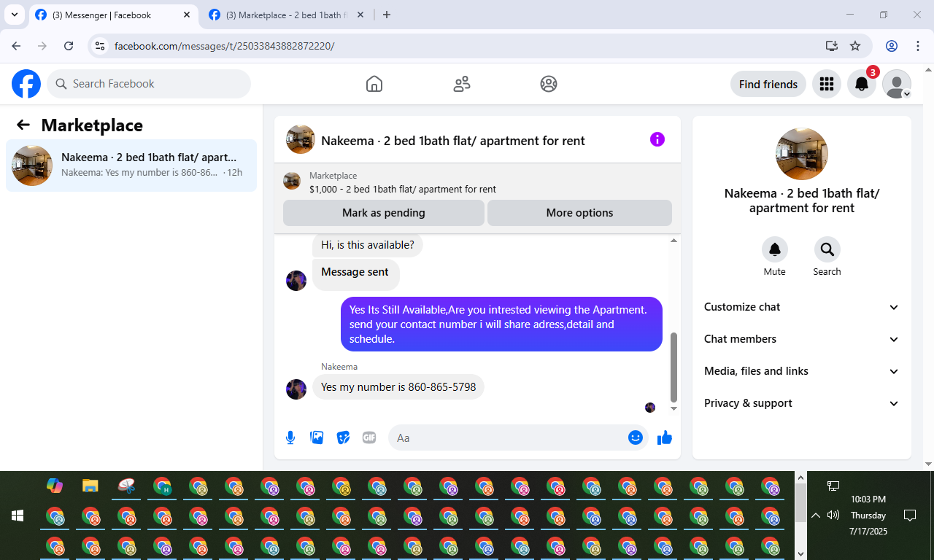
Task: Open the Nakeema conversation in the list
Action: coord(131,166)
